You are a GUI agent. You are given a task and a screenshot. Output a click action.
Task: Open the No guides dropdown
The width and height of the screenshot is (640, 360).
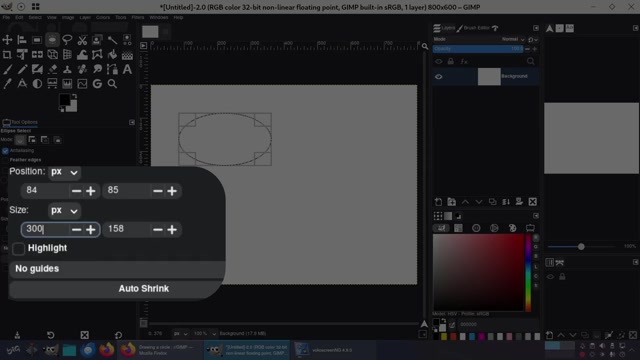[117, 269]
